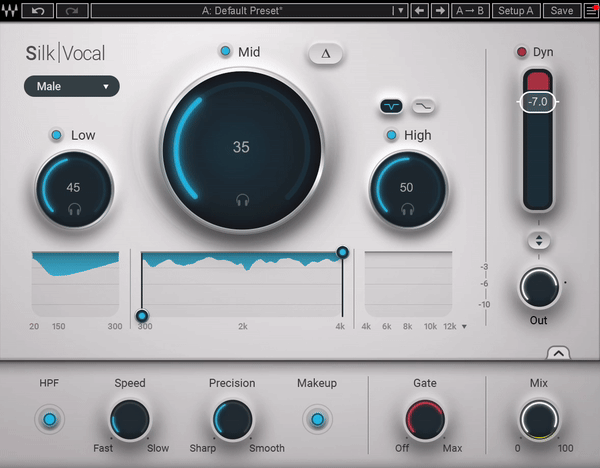
Task: Toggle the Dyn indicator
Action: coord(521,52)
